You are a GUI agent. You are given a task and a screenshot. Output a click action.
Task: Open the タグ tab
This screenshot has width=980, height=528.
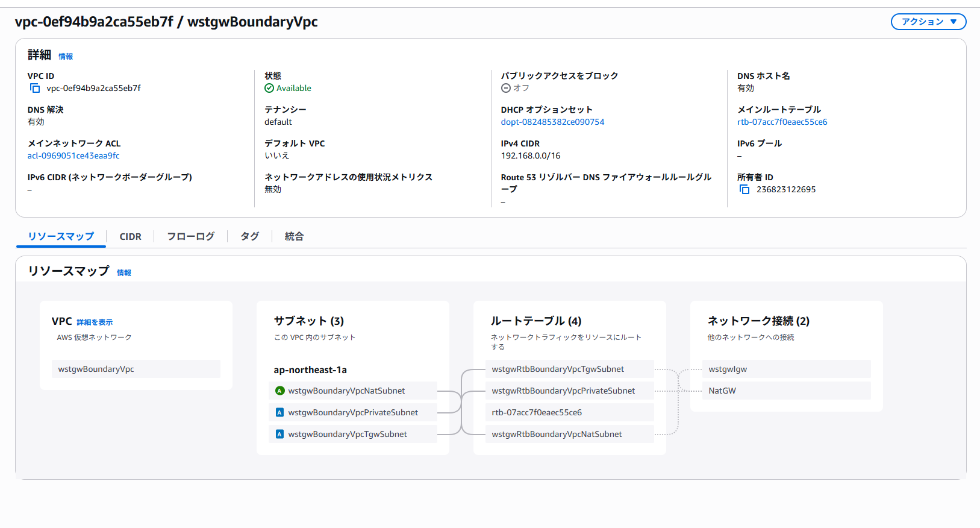(249, 236)
